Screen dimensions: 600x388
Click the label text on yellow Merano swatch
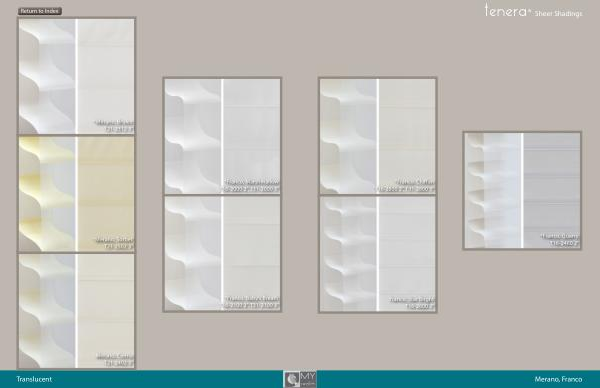pyautogui.click(x=114, y=243)
